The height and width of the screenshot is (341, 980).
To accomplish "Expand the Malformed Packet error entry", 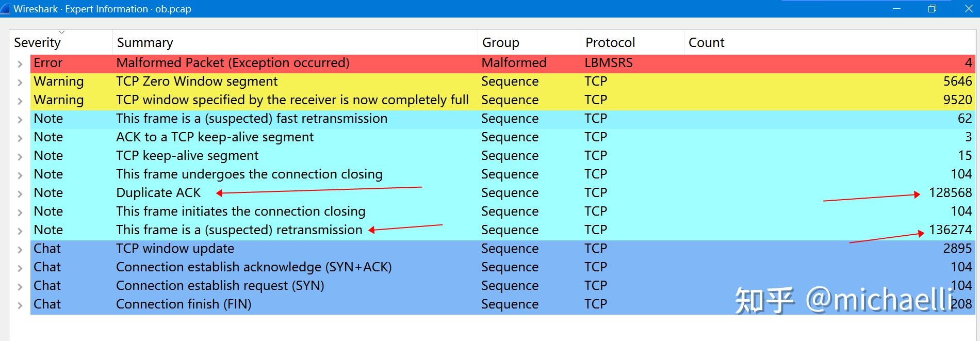I will 20,62.
